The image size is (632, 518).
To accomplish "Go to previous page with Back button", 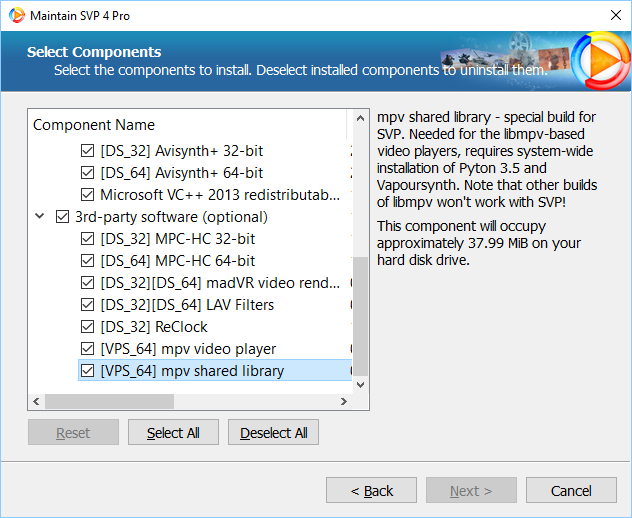I will pos(371,491).
